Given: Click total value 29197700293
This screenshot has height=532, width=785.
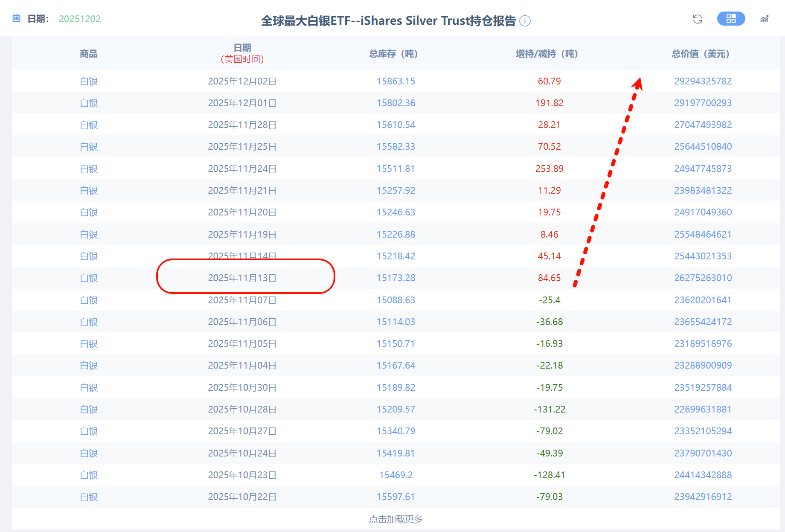Looking at the screenshot, I should pos(703,103).
